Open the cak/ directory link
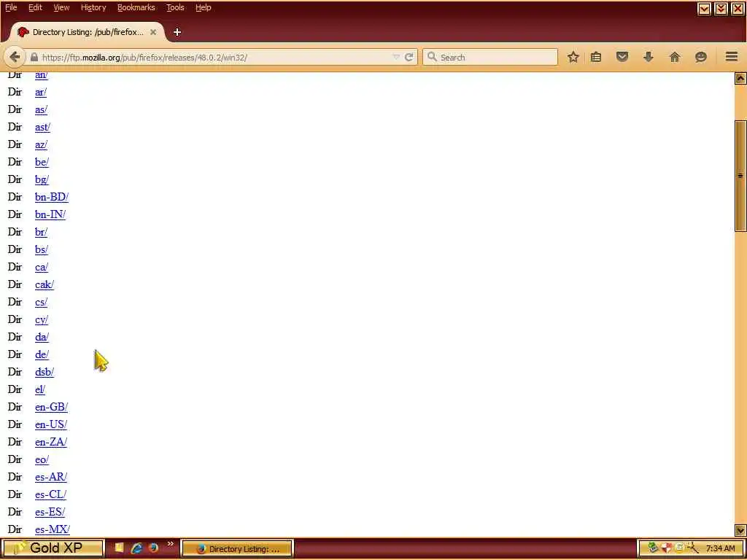Image resolution: width=747 pixels, height=560 pixels. pos(44,285)
